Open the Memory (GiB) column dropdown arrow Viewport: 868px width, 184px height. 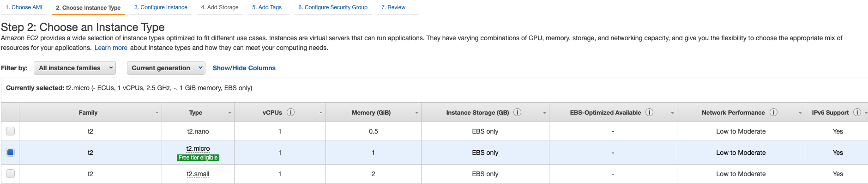[416, 113]
